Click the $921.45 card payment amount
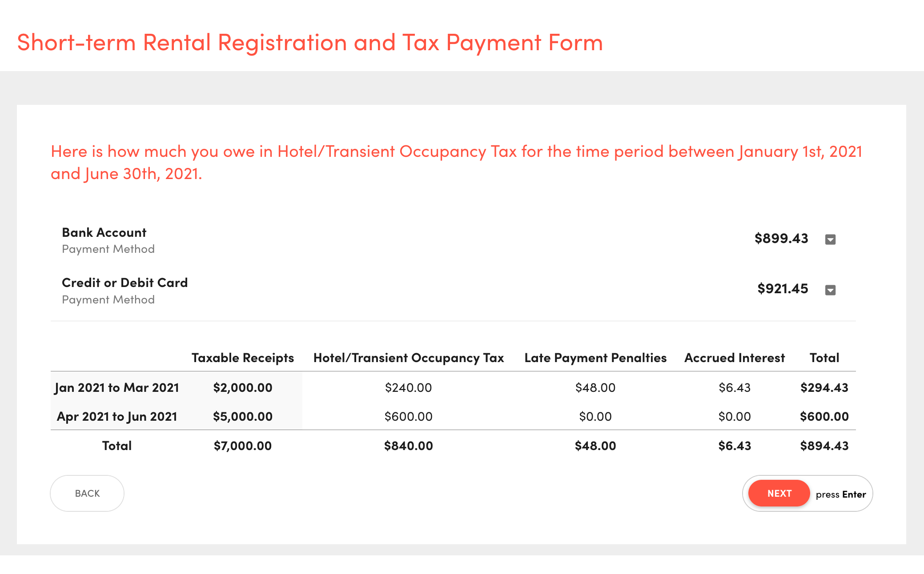 [783, 289]
